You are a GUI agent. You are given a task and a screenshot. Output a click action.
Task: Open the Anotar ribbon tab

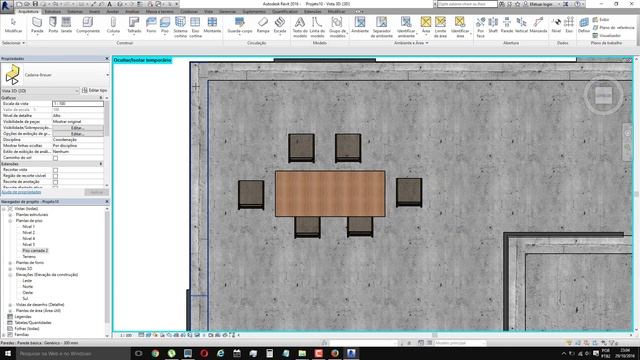tap(112, 11)
